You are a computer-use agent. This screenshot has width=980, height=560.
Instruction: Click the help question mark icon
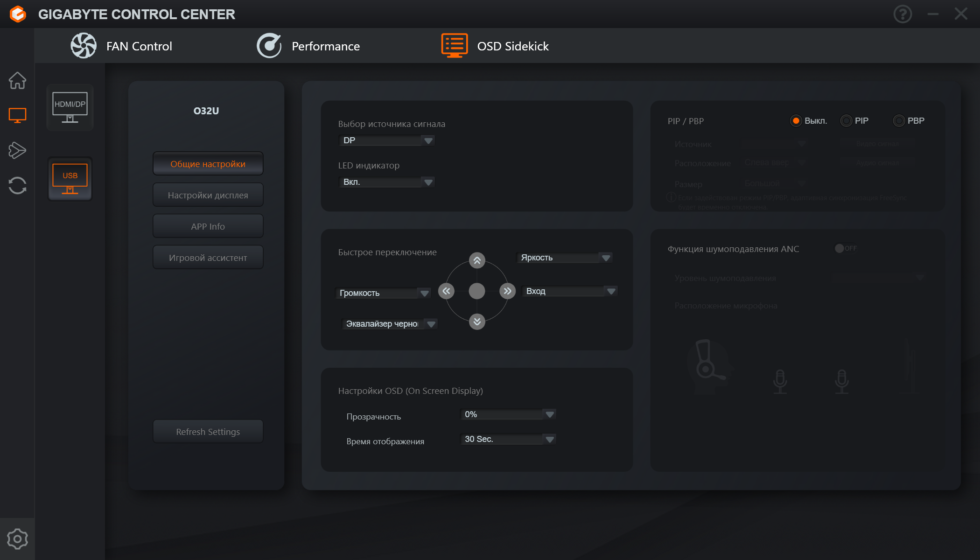coord(903,14)
